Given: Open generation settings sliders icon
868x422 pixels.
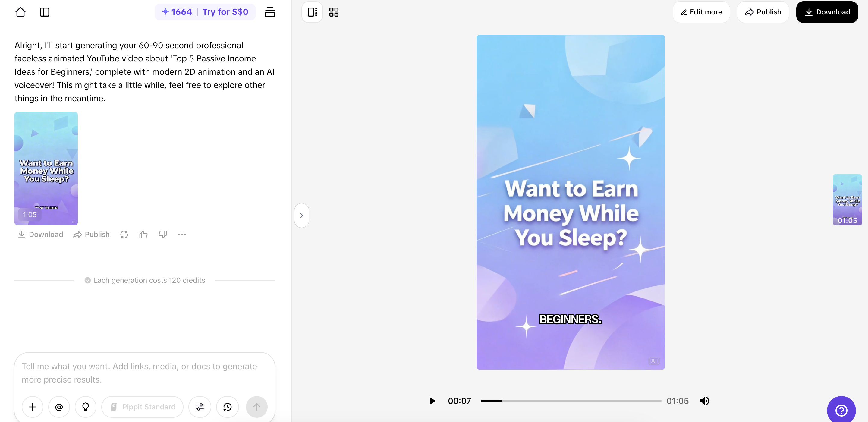Looking at the screenshot, I should tap(200, 407).
